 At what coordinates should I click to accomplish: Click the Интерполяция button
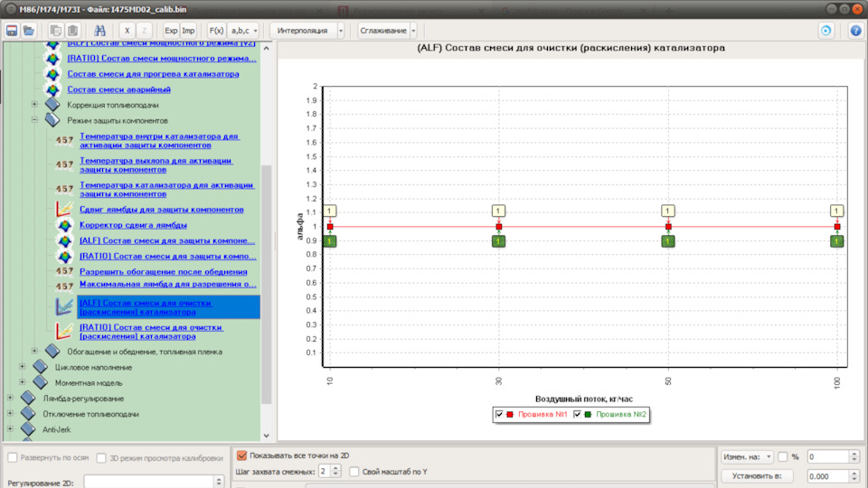pos(302,31)
